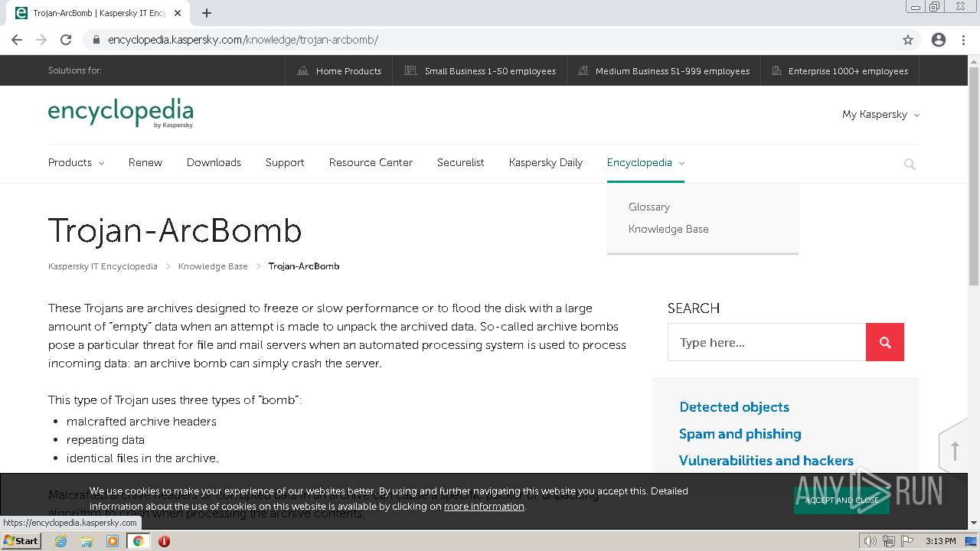Open a new browser tab
The height and width of the screenshot is (551, 980).
tap(207, 13)
